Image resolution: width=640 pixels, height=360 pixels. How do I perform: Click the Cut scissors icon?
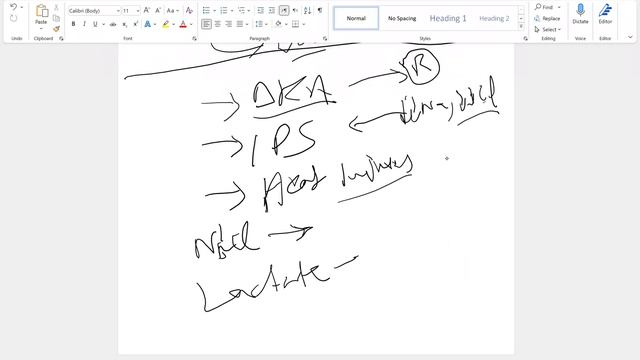click(56, 8)
